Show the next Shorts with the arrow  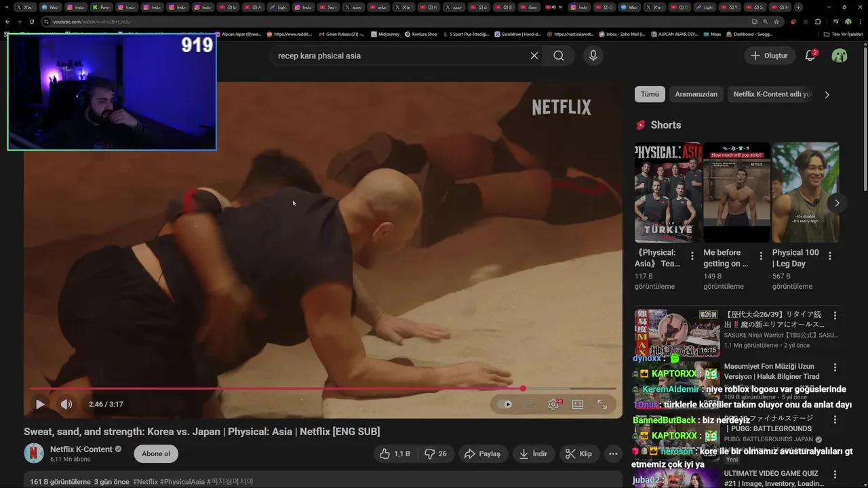(x=837, y=203)
